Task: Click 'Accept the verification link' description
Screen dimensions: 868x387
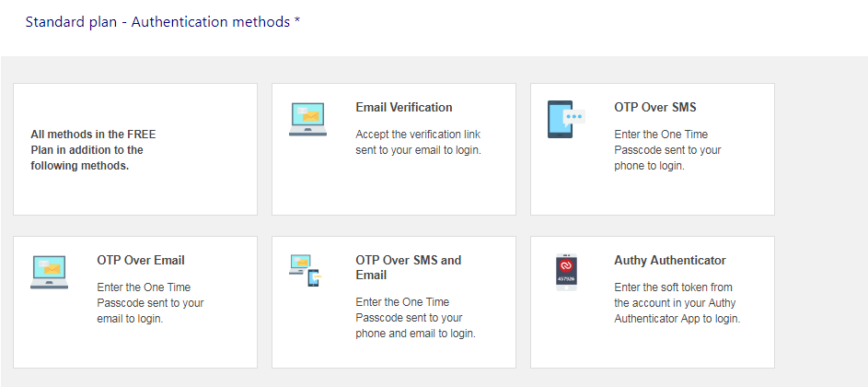Action: (419, 142)
